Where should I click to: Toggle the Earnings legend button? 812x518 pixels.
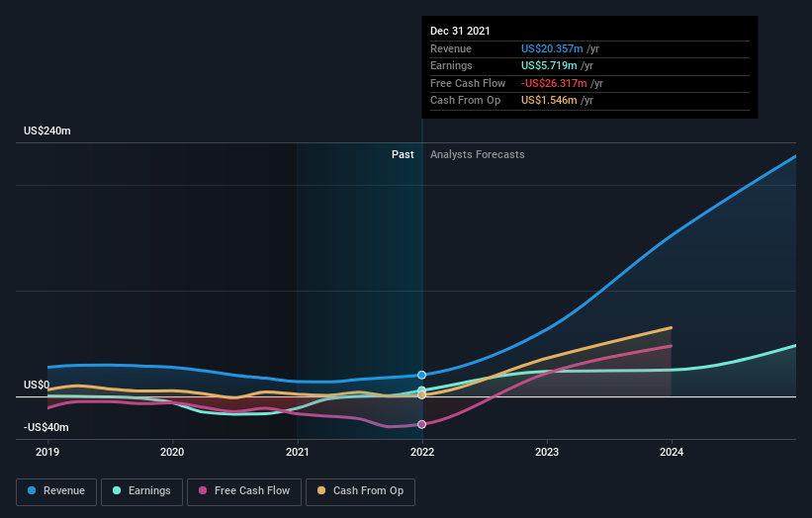(141, 491)
